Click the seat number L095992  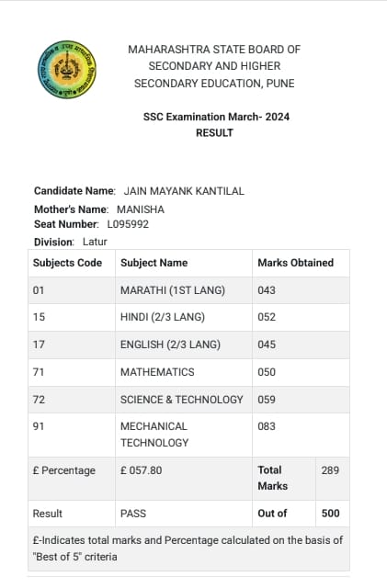point(128,224)
